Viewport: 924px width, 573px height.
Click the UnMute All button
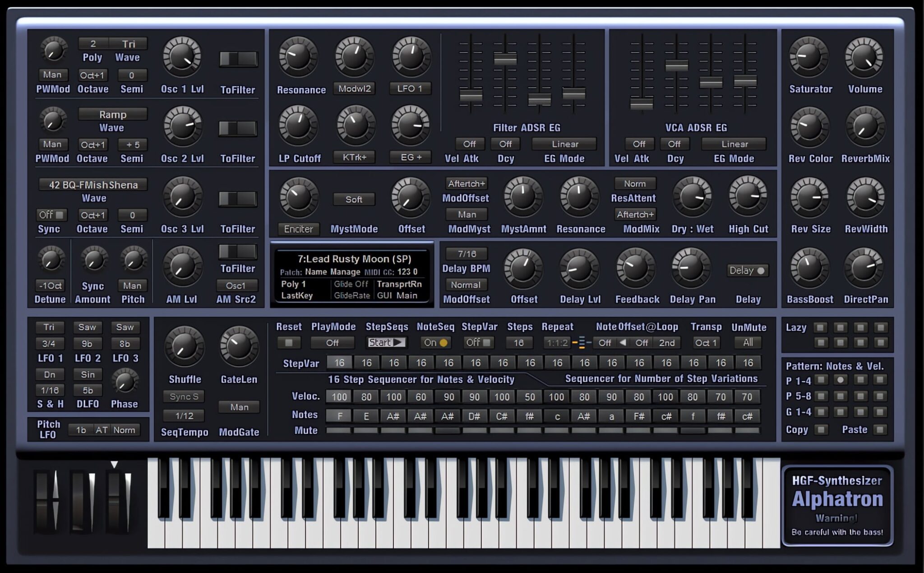748,343
